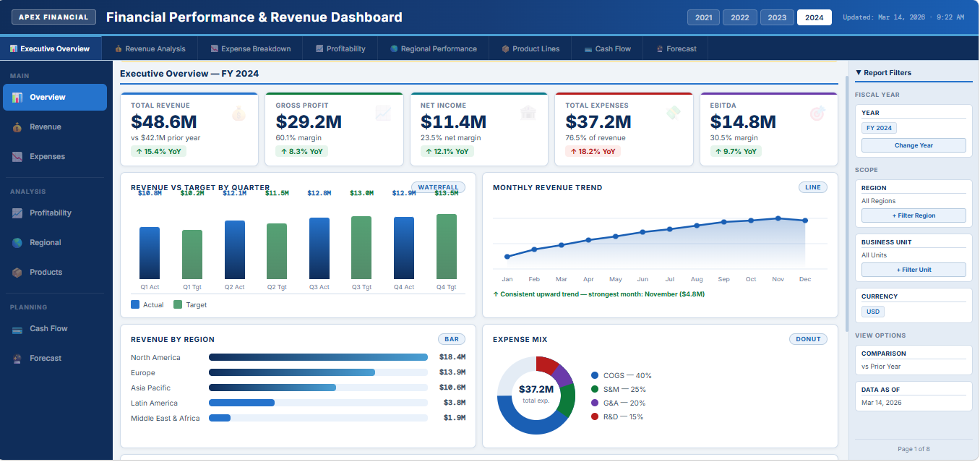Click the Q3 Tgt green bar

(x=361, y=247)
